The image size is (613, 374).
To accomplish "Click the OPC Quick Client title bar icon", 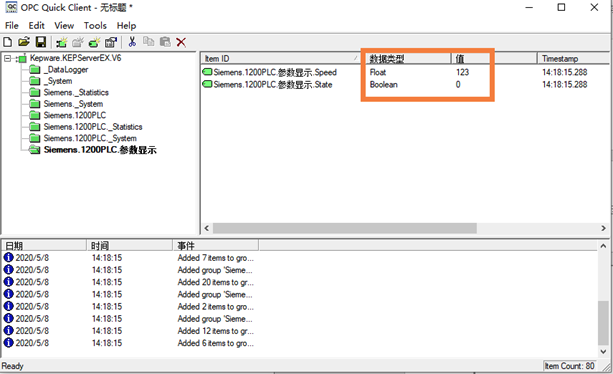I will [x=11, y=7].
